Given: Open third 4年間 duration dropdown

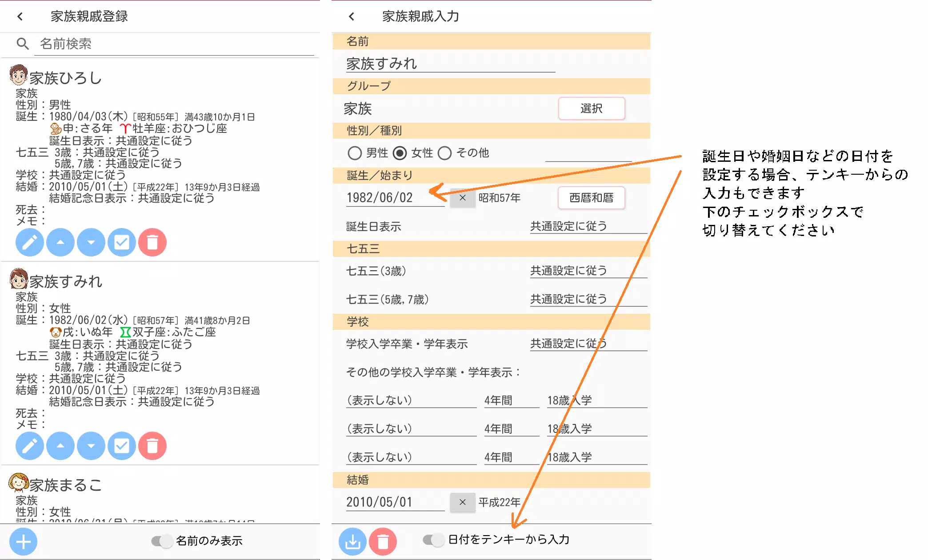Looking at the screenshot, I should [512, 457].
